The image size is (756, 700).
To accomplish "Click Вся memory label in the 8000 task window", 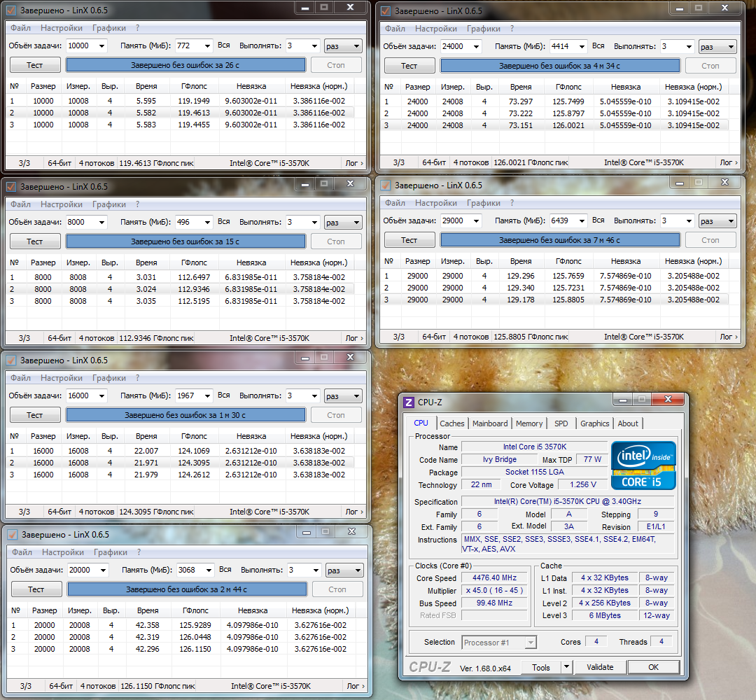I will click(x=224, y=222).
